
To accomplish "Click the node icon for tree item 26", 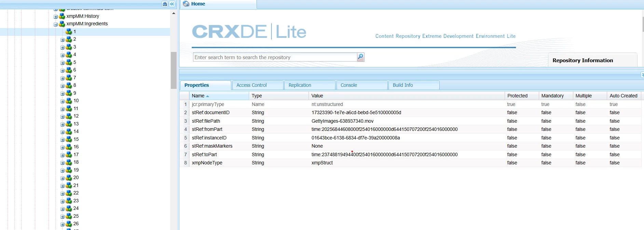I will [69, 224].
